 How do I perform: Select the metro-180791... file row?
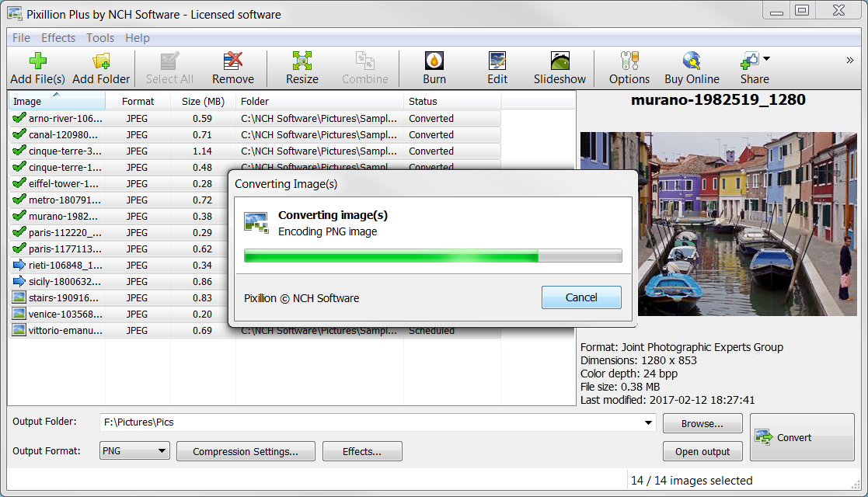click(x=119, y=200)
